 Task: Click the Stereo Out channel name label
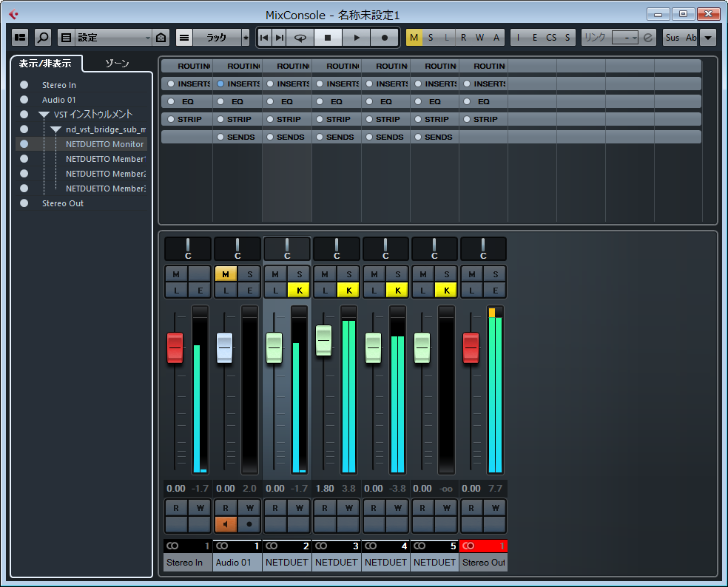483,563
